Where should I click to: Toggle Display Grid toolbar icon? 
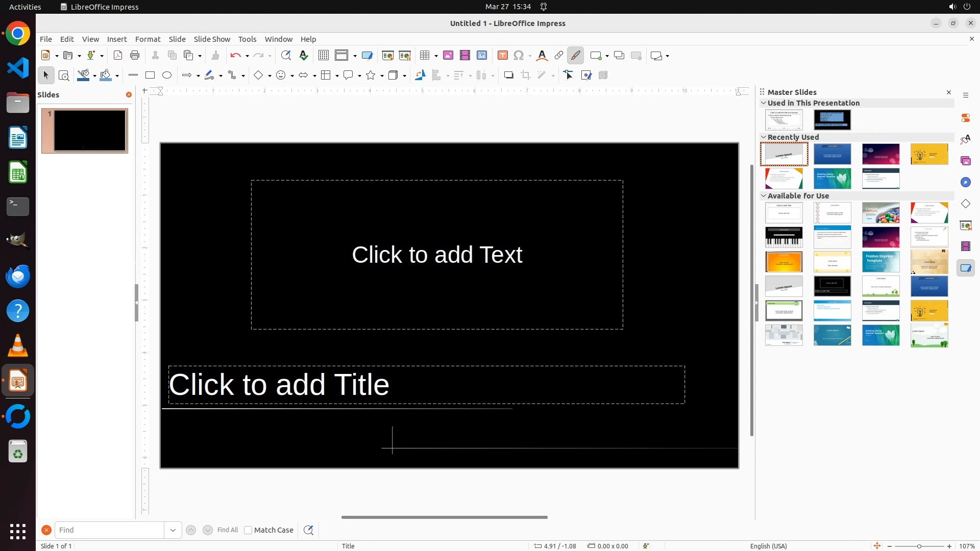(324, 56)
